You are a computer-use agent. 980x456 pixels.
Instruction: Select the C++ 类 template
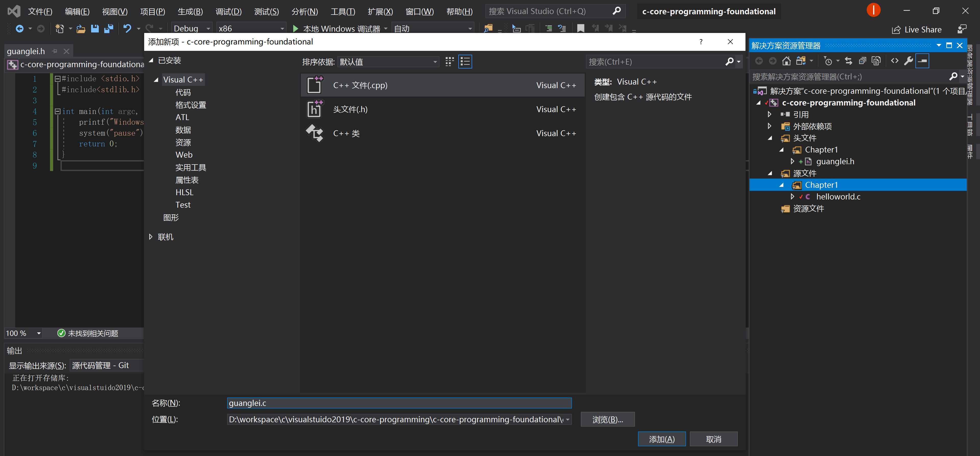click(x=443, y=133)
